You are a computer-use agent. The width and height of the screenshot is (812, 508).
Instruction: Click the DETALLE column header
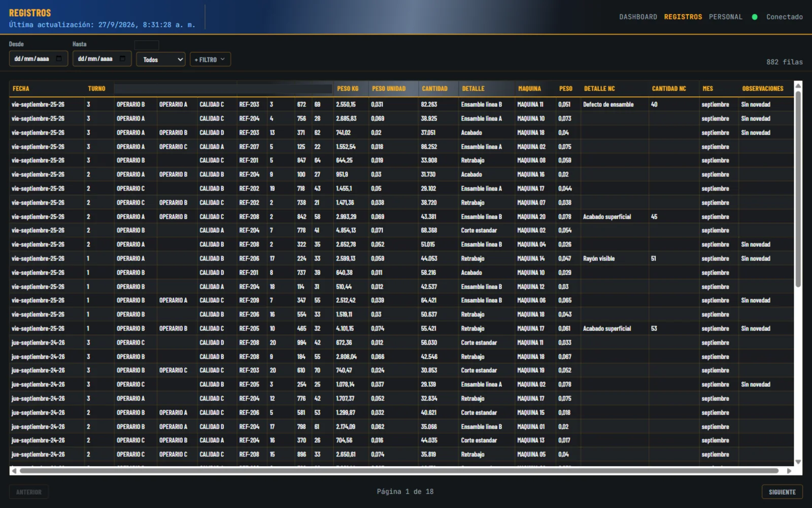(473, 89)
